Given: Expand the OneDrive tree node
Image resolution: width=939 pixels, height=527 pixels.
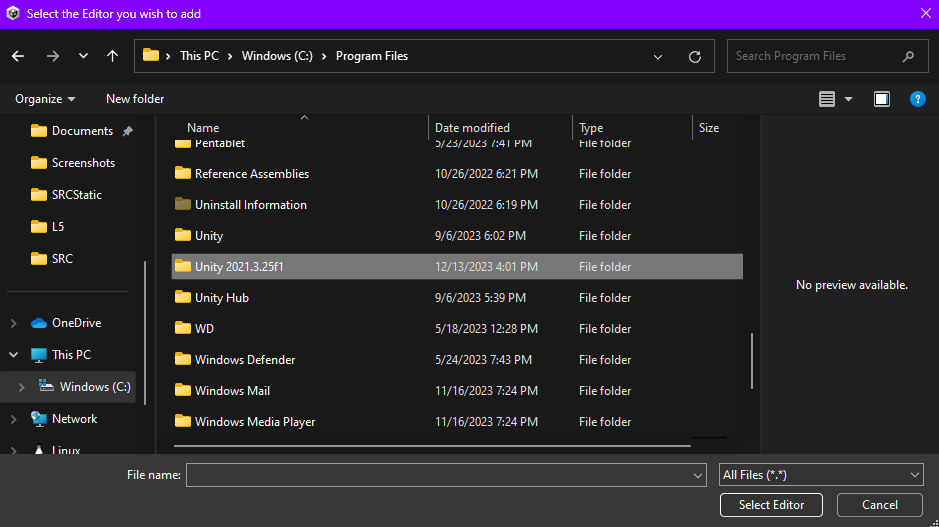Looking at the screenshot, I should 13,323.
